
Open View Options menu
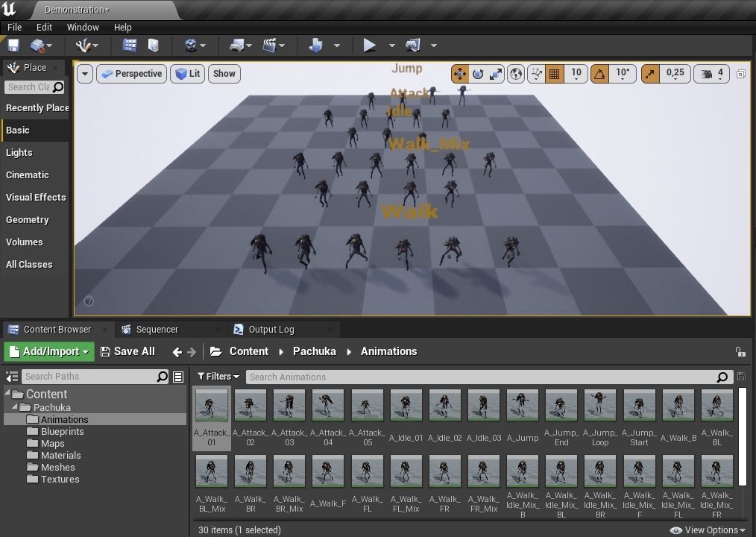[x=708, y=530]
